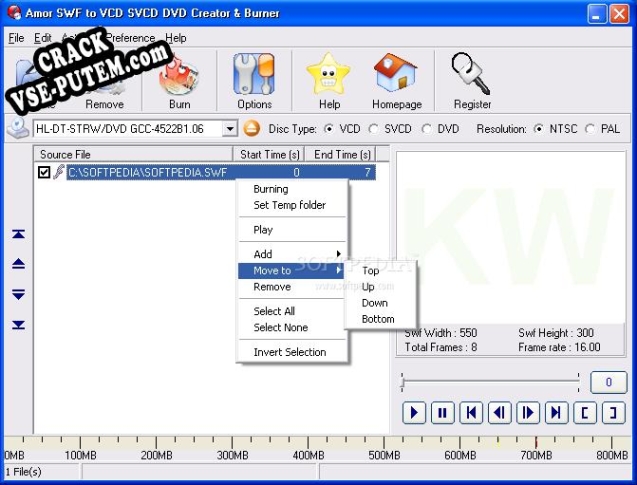Image resolution: width=637 pixels, height=485 pixels.
Task: Select Top in Move to submenu
Action: coord(379,271)
